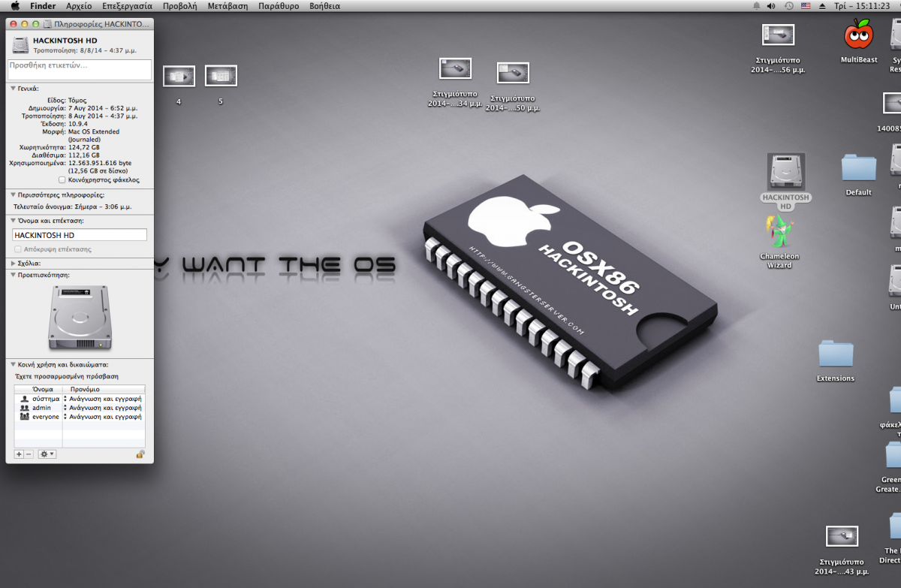901x588 pixels.
Task: Collapse the Γενικά section
Action: click(x=13, y=89)
